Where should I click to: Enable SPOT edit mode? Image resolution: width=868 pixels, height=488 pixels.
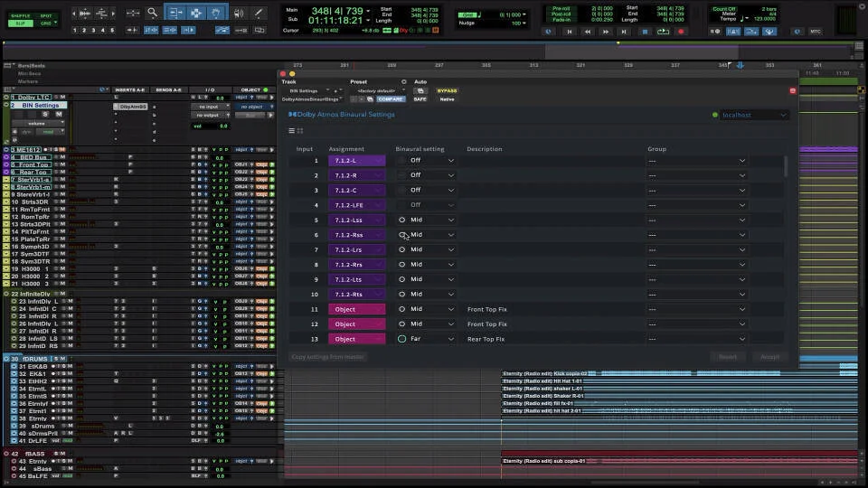click(x=45, y=16)
